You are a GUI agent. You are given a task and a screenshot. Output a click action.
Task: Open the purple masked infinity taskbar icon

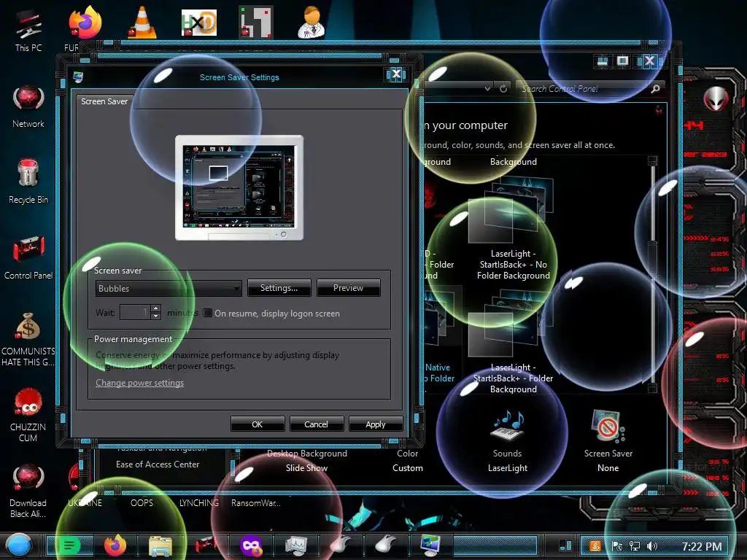(x=251, y=545)
